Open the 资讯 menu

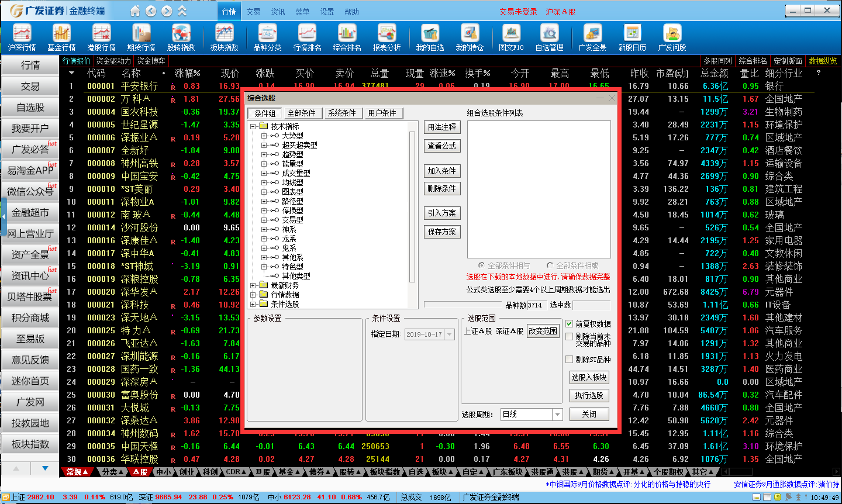pyautogui.click(x=278, y=12)
